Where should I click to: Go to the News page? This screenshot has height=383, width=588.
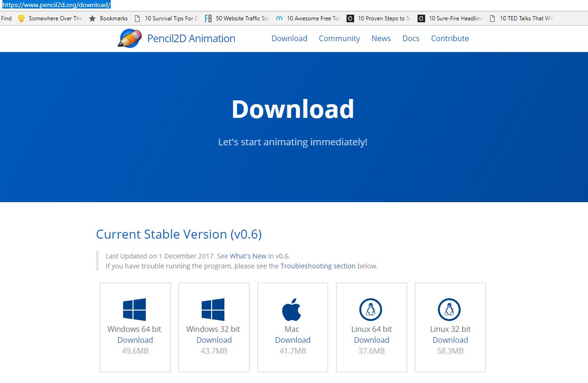point(381,38)
